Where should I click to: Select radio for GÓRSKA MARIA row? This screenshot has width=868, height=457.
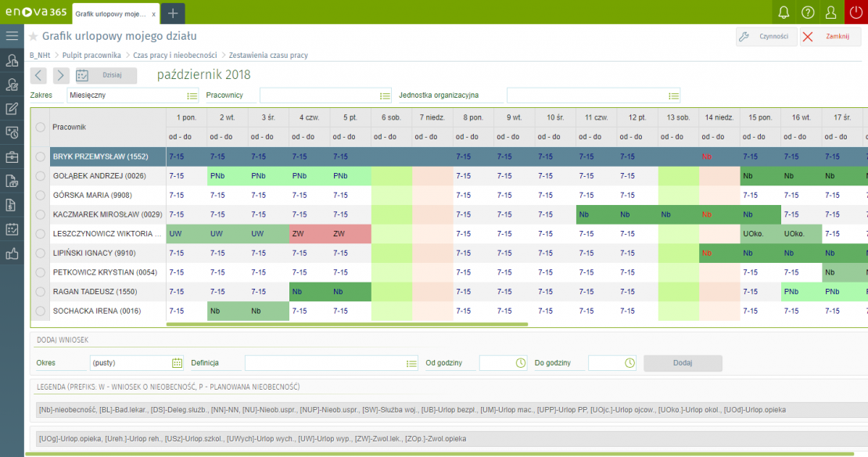(x=41, y=195)
